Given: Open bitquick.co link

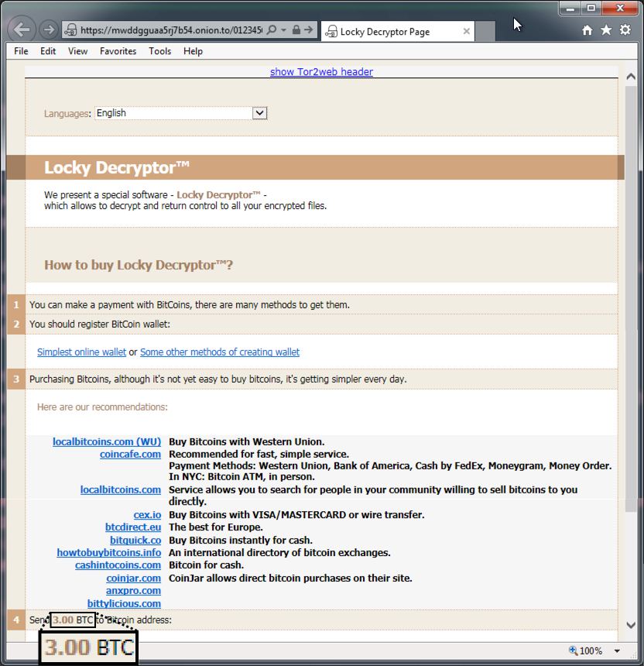Looking at the screenshot, I should tap(135, 541).
